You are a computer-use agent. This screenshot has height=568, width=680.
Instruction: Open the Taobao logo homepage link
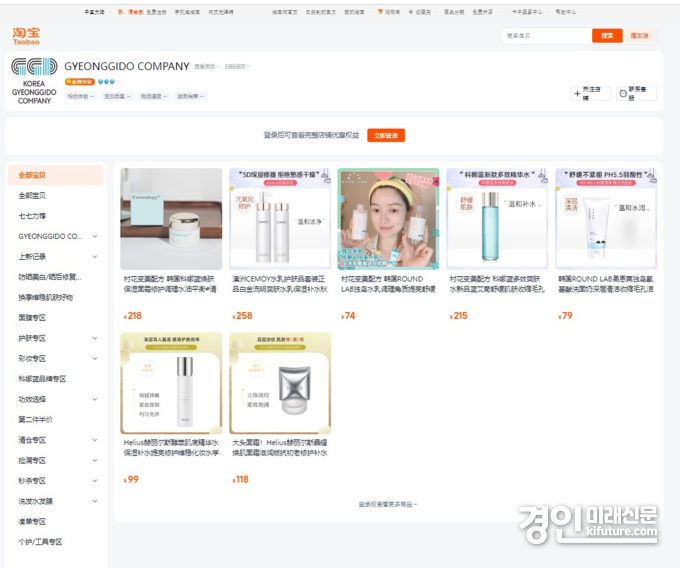[26, 36]
